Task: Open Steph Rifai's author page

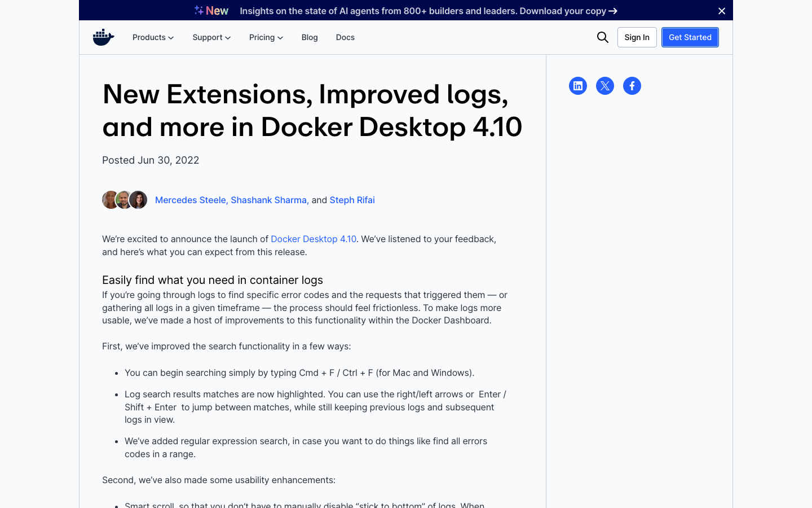Action: click(x=352, y=200)
